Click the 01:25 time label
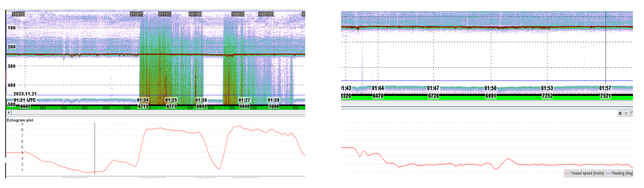Image resolution: width=644 pixels, height=188 pixels. click(x=171, y=100)
